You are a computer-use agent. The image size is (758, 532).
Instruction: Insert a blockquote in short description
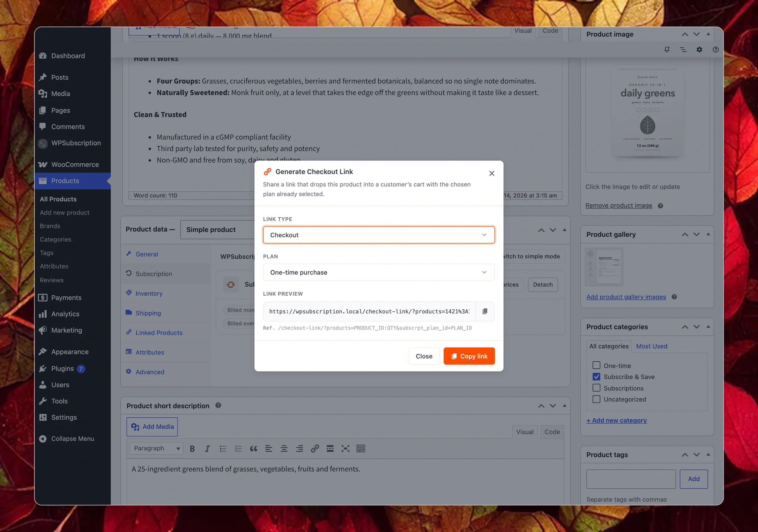(254, 449)
